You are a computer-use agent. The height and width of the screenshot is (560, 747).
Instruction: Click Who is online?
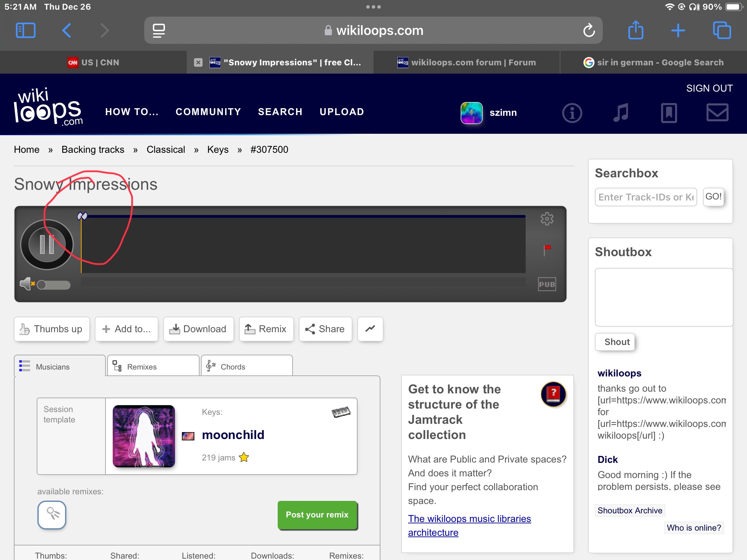pos(694,528)
